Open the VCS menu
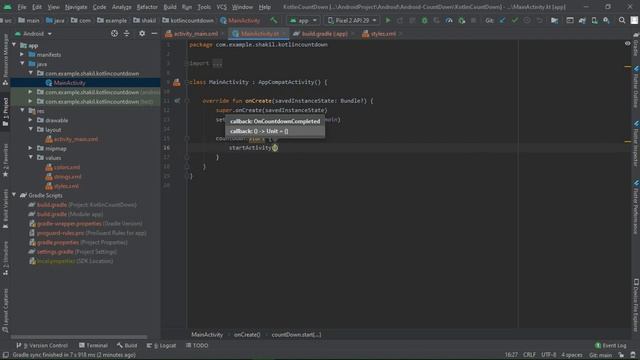This screenshot has height=360, width=640. [x=221, y=7]
